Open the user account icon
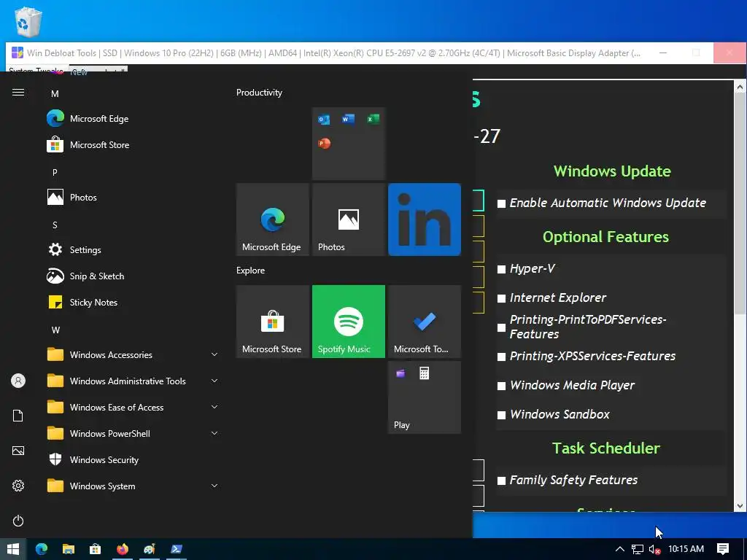This screenshot has width=747, height=560. point(18,381)
